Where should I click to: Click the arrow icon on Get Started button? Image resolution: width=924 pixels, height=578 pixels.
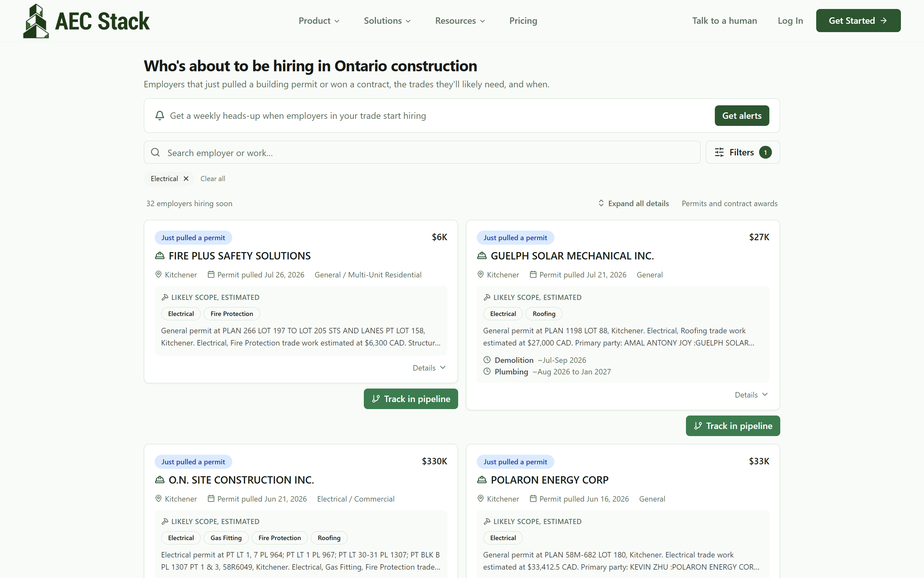[884, 21]
